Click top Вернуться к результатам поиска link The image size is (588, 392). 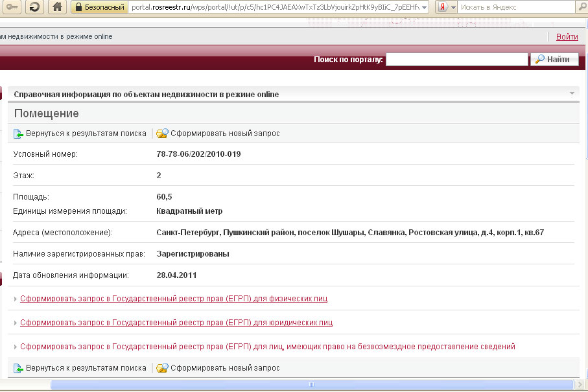pos(86,133)
